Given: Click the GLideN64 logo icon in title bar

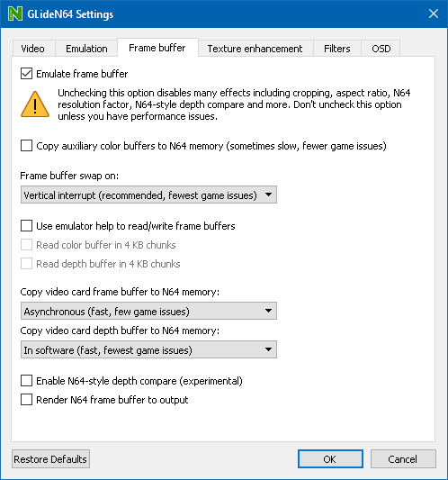Looking at the screenshot, I should point(15,14).
